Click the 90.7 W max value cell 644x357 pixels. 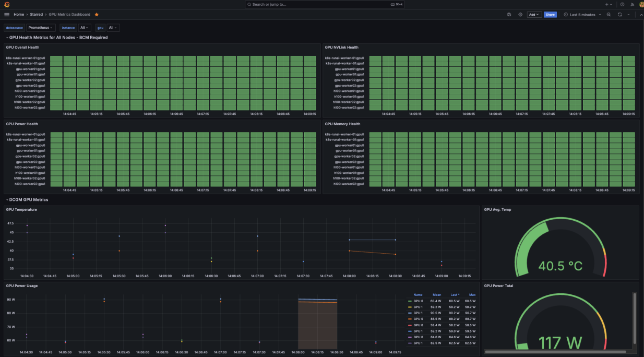(470, 313)
